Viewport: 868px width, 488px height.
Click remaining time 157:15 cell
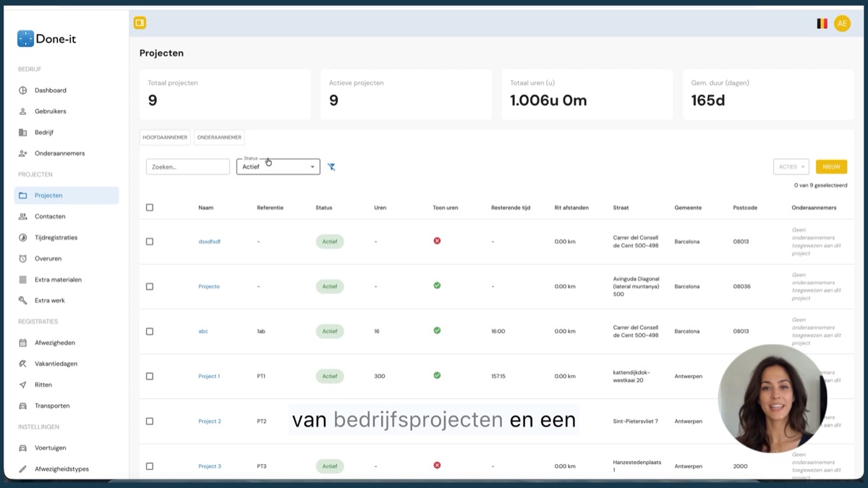(x=499, y=376)
